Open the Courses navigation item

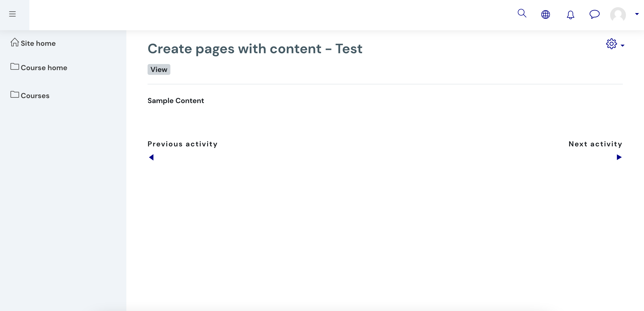(x=35, y=96)
